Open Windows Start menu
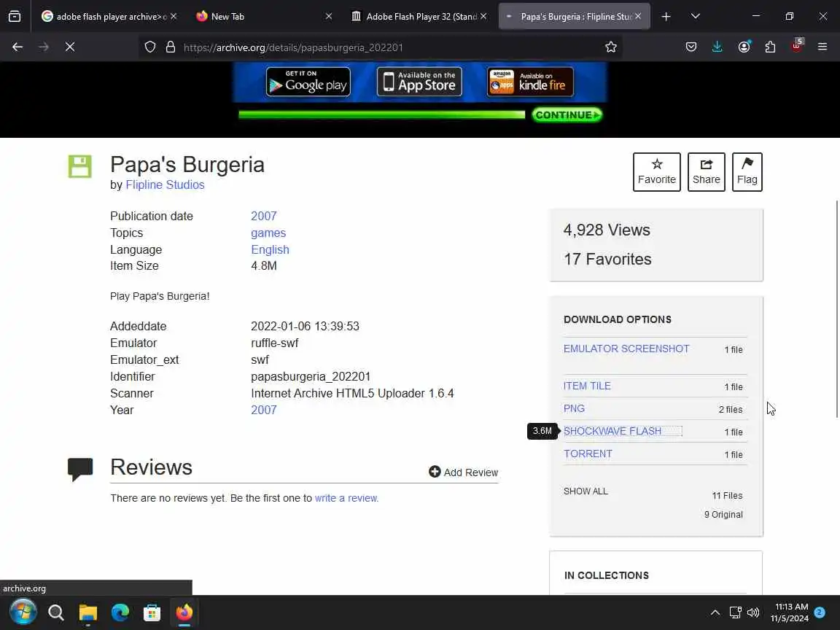 click(x=23, y=612)
